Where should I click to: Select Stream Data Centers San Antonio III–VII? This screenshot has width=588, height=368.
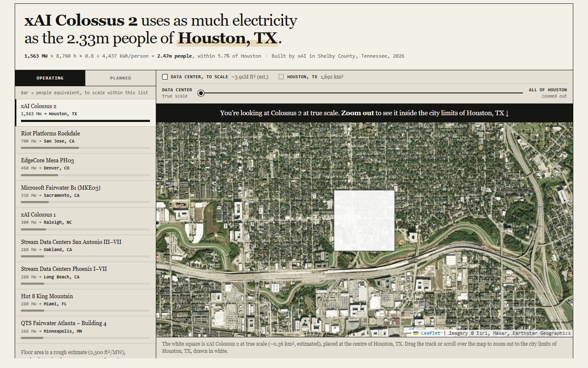(x=86, y=249)
